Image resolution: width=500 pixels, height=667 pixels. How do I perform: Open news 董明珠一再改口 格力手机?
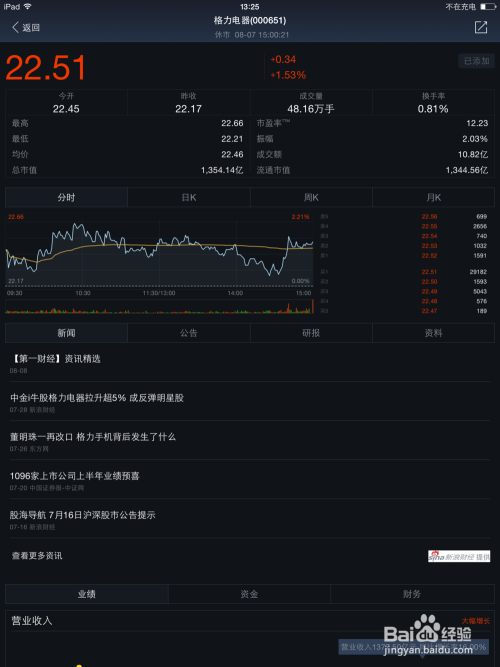point(250,442)
